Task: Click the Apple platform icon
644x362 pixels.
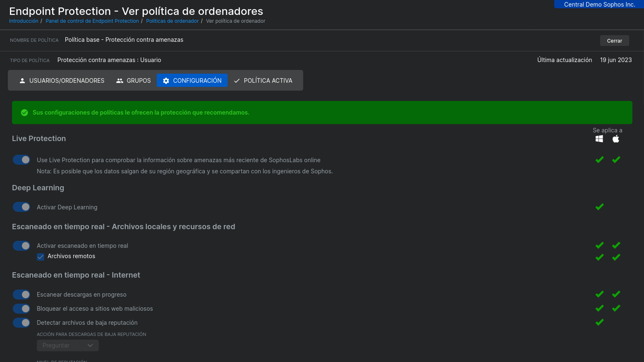Action: click(x=616, y=139)
